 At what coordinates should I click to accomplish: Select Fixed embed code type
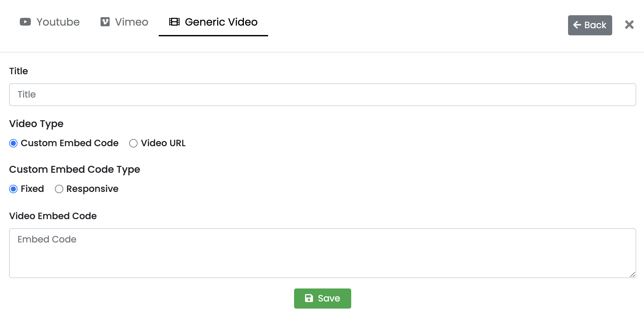point(13,189)
